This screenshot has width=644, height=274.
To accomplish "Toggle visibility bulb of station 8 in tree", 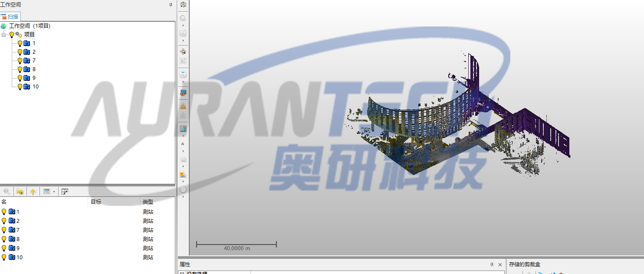I will tap(20, 69).
